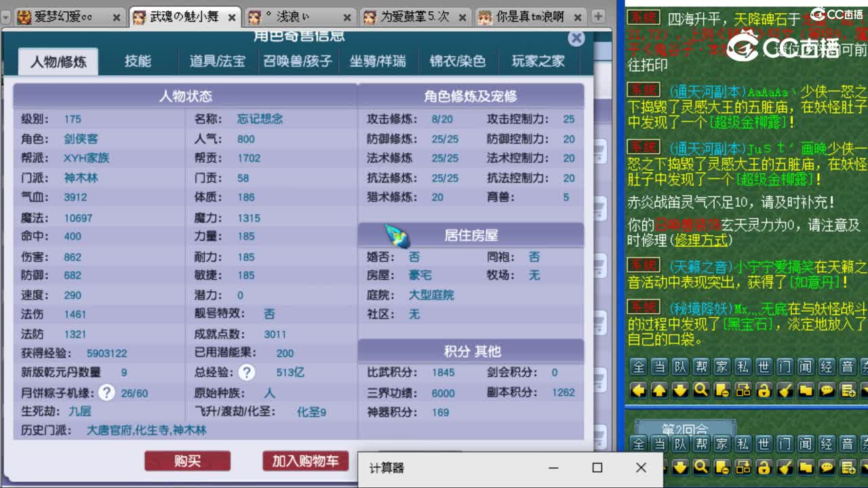Click speech bubble icon in lower chat toolbar
868x488 pixels.
point(827,467)
